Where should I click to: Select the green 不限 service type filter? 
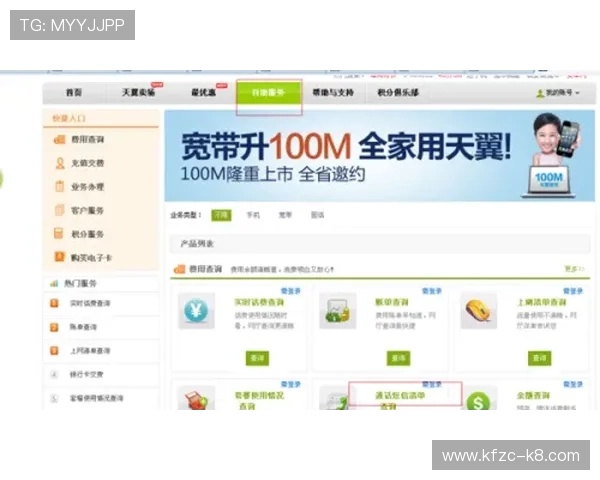click(221, 215)
